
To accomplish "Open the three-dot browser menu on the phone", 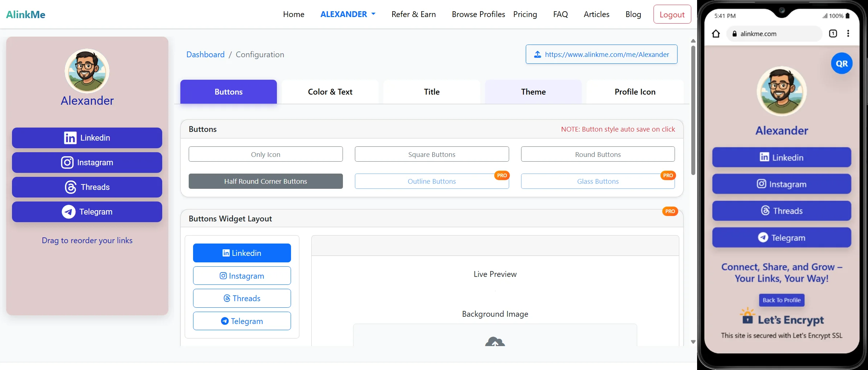I will pyautogui.click(x=848, y=33).
